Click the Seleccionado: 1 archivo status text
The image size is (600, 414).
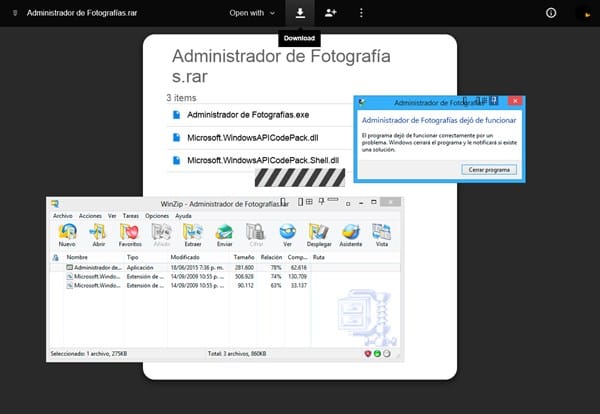click(88, 354)
